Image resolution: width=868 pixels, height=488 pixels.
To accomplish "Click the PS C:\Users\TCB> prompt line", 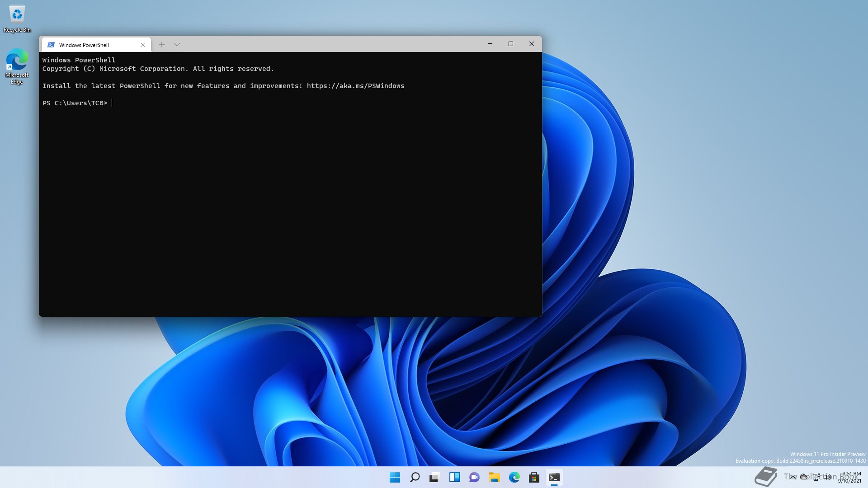I will tap(75, 103).
